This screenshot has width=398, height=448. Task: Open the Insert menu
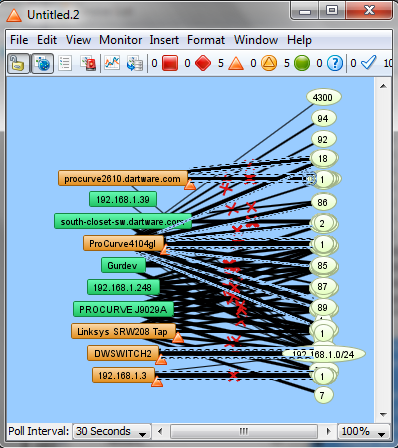coord(164,40)
